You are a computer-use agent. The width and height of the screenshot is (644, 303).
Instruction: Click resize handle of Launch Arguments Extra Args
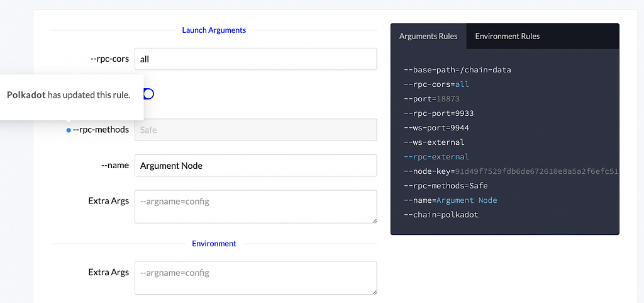pyautogui.click(x=374, y=220)
